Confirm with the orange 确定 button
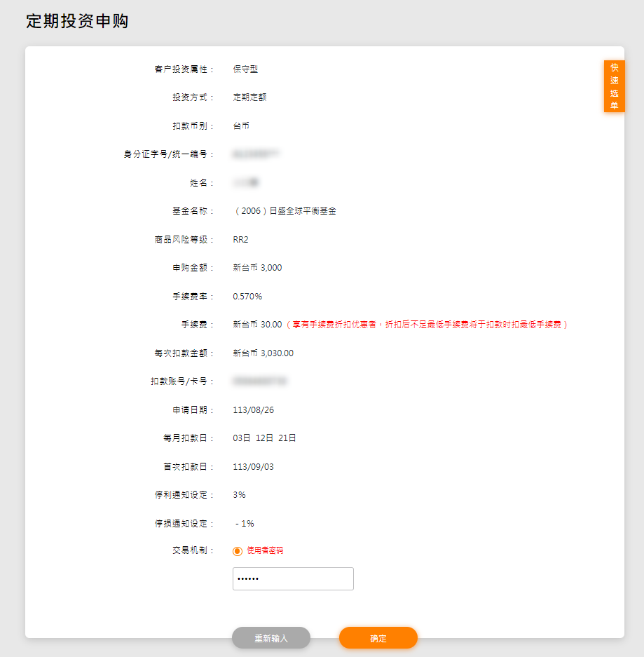 tap(378, 638)
